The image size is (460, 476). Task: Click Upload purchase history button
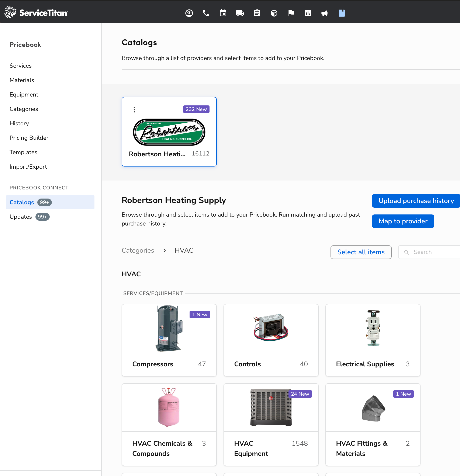tap(416, 201)
